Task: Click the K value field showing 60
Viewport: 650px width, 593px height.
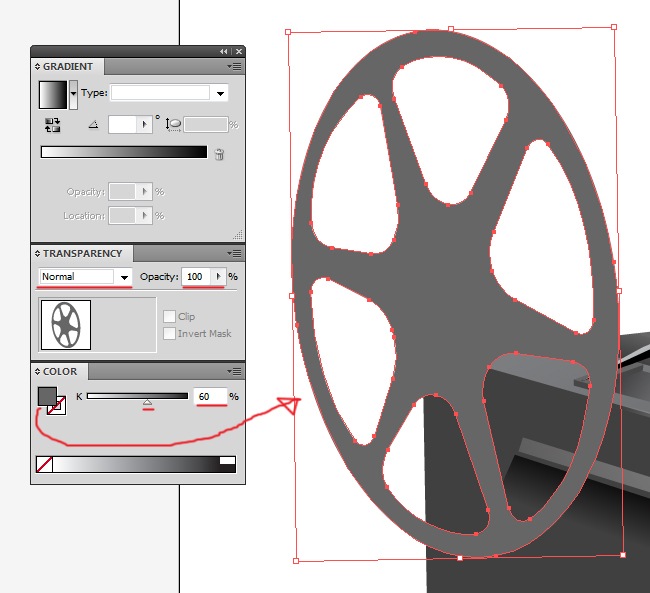Action: tap(210, 396)
